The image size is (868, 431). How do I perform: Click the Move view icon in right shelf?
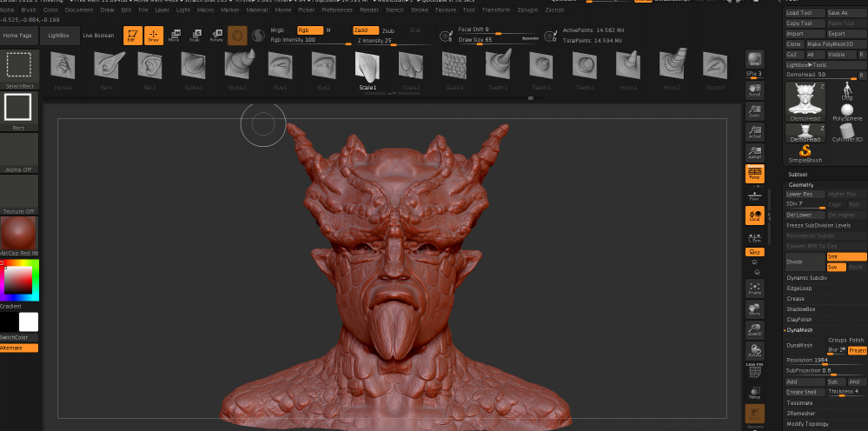(x=754, y=308)
